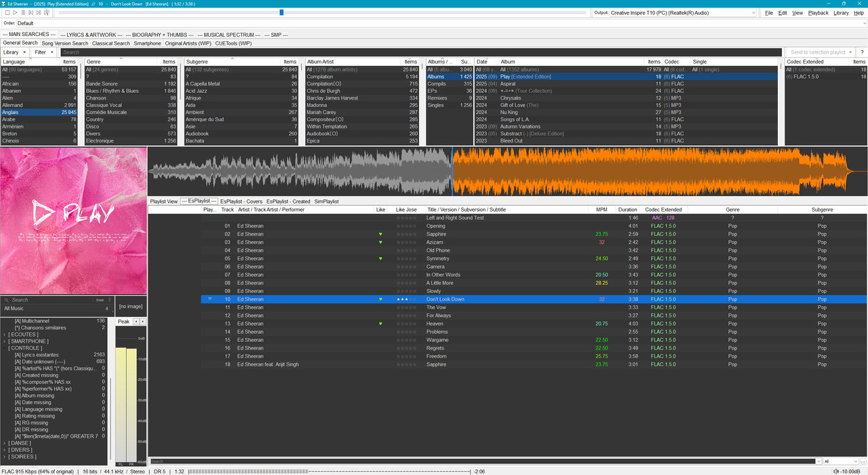The width and height of the screenshot is (868, 475).
Task: Click the random playback icon
Action: [x=47, y=13]
